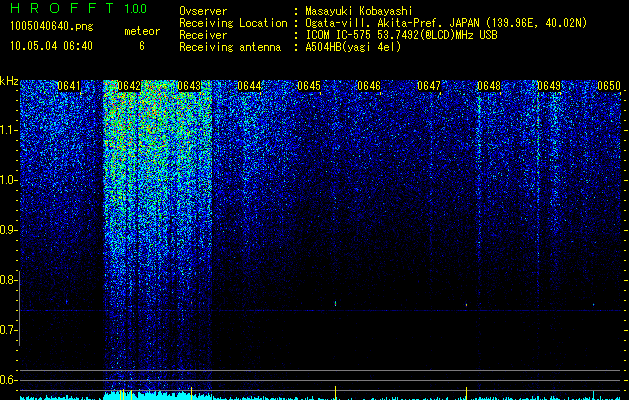Image resolution: width=629 pixels, height=400 pixels.
Task: Click the A504HB(yagi 4el) antenna text
Action: tap(353, 47)
